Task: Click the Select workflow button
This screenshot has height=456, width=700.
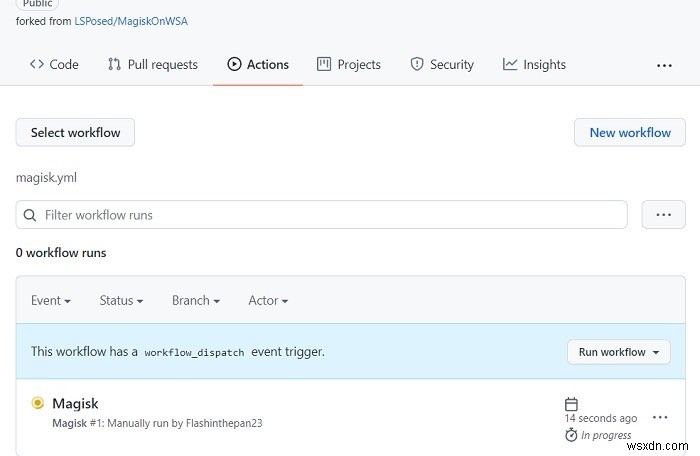Action: coord(75,133)
